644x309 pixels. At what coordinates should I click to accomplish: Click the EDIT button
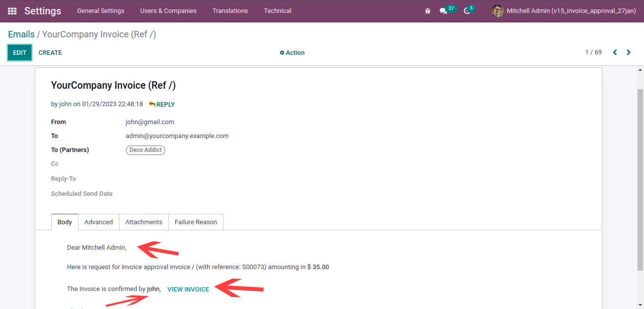tap(19, 53)
